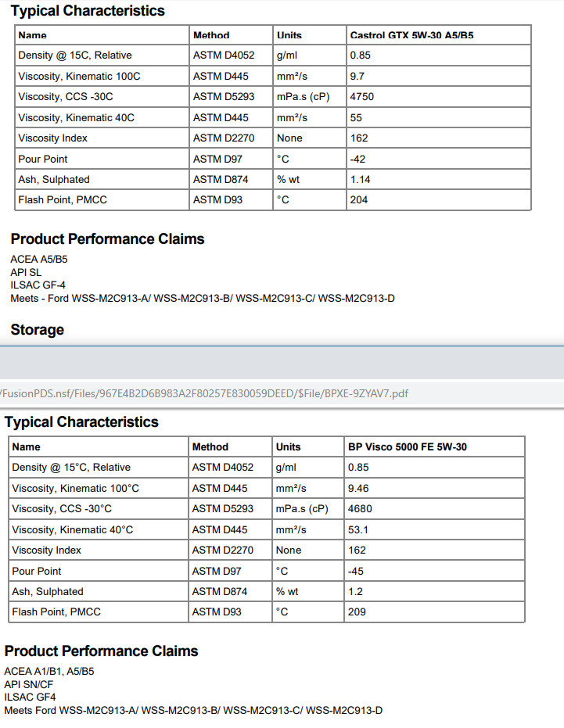Click the PDF URL in address bar
This screenshot has height=728, width=564.
[203, 394]
